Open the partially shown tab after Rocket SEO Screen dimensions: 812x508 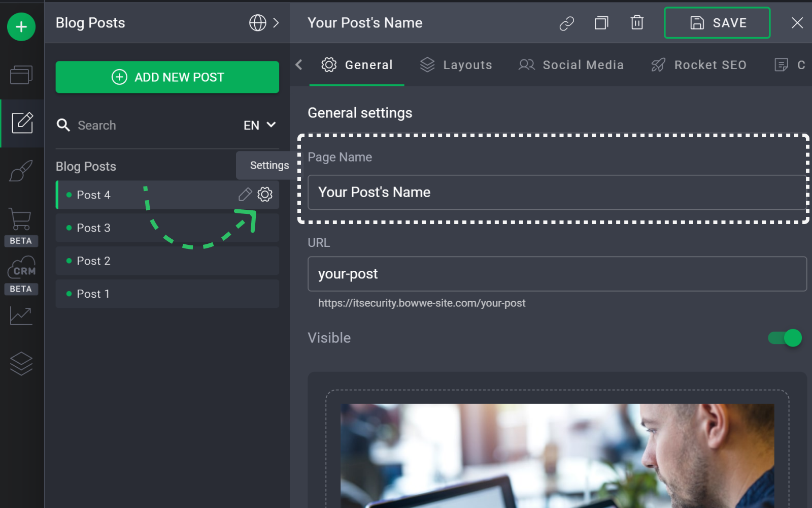coord(790,65)
